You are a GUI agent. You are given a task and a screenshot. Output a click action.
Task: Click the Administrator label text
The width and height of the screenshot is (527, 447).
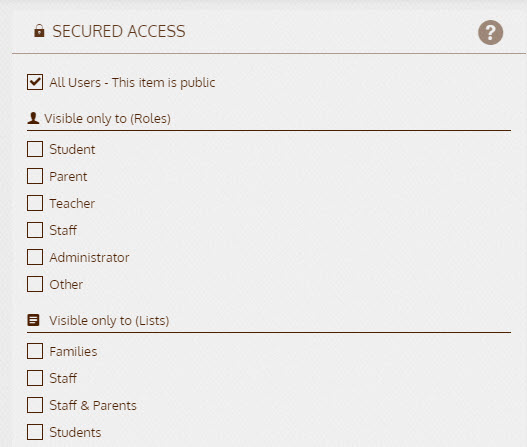pyautogui.click(x=89, y=257)
